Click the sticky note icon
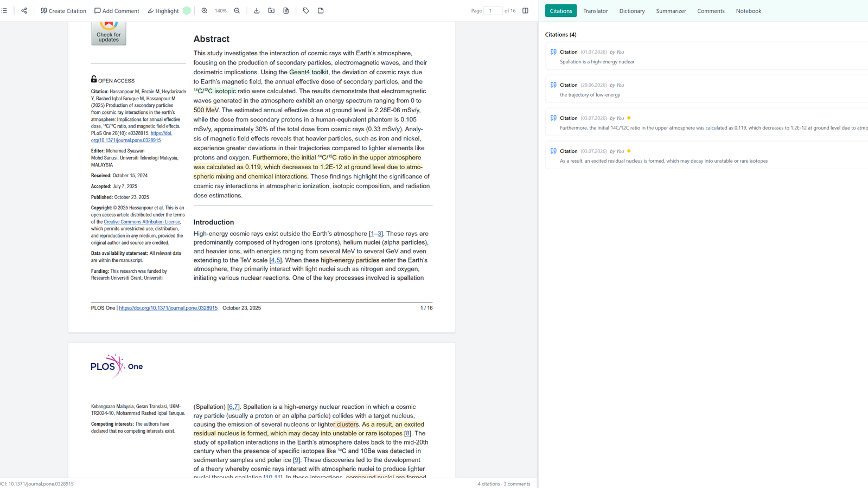 [x=321, y=11]
